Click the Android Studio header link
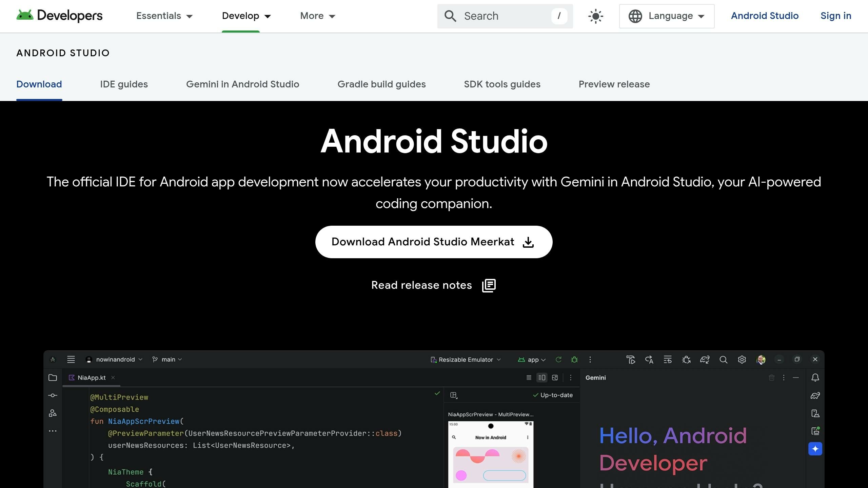The image size is (868, 488). (765, 16)
